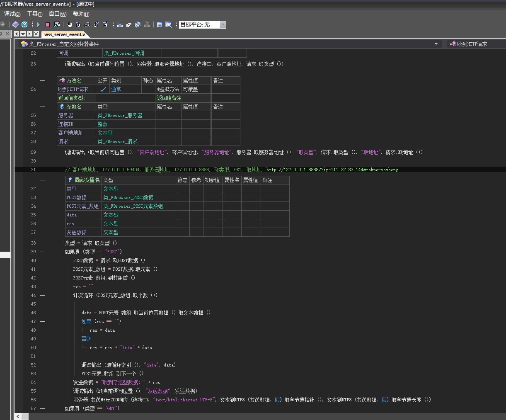The image size is (506, 420).
Task: Close the current editor tab with X
Action: tap(36, 34)
